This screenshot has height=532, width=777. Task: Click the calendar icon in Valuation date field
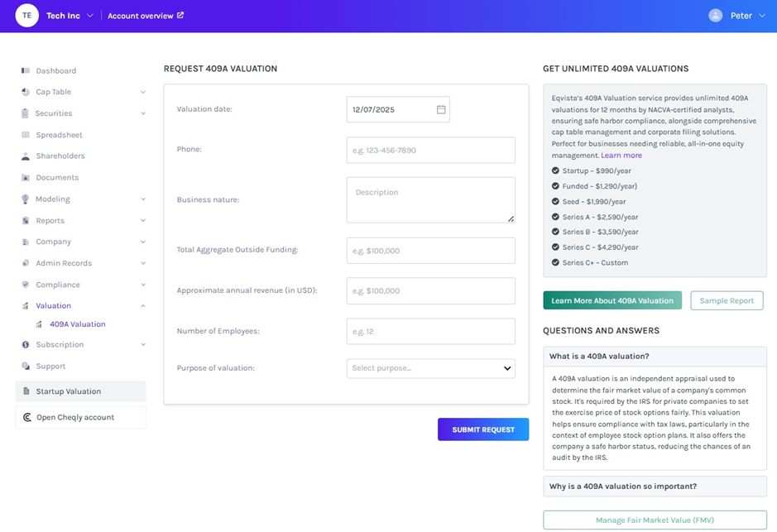[441, 109]
